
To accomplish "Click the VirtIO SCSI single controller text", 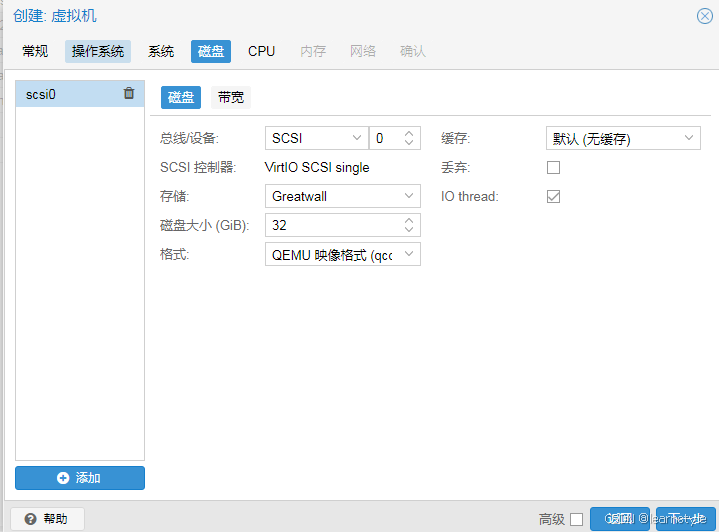I will [x=317, y=167].
